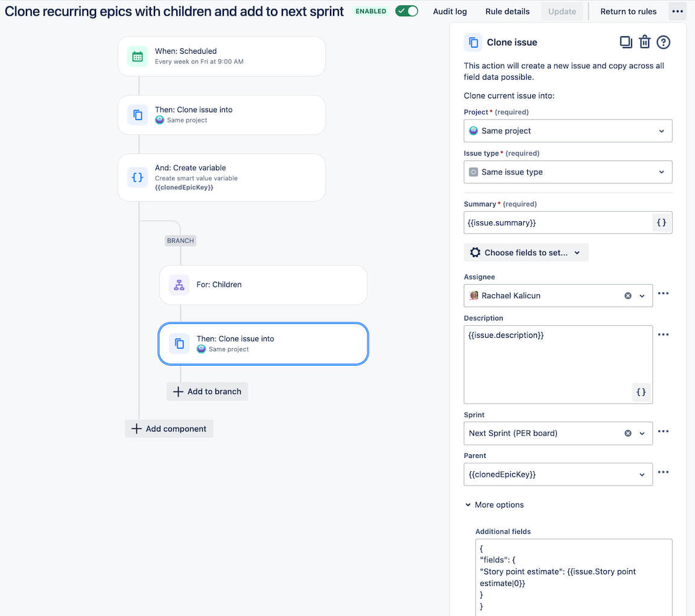This screenshot has width=695, height=616.
Task: Click Return to rules
Action: 628,11
